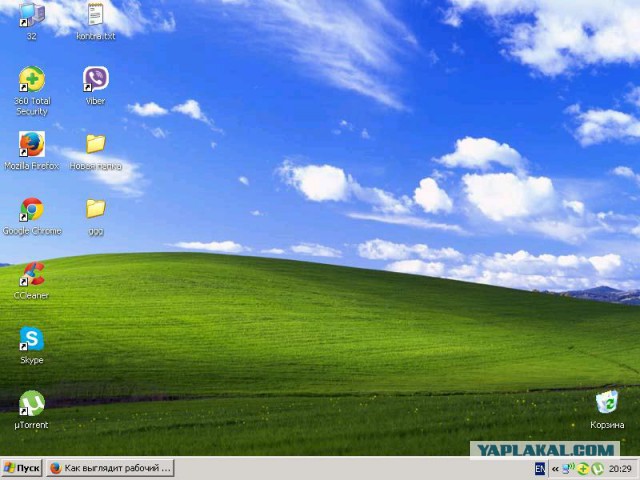
Task: Open the Пуск start menu
Action: point(22,468)
